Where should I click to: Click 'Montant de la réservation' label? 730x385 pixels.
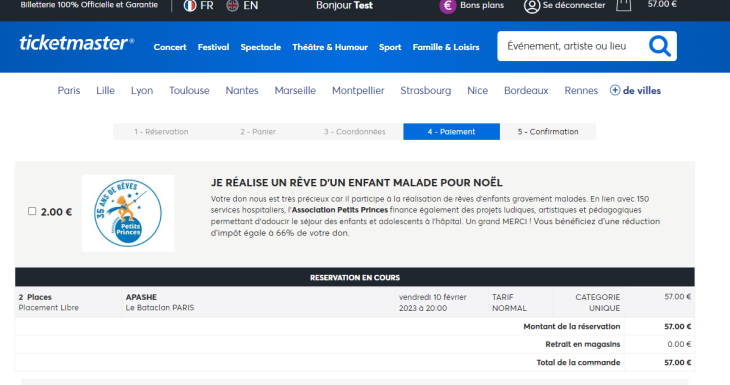pos(572,326)
